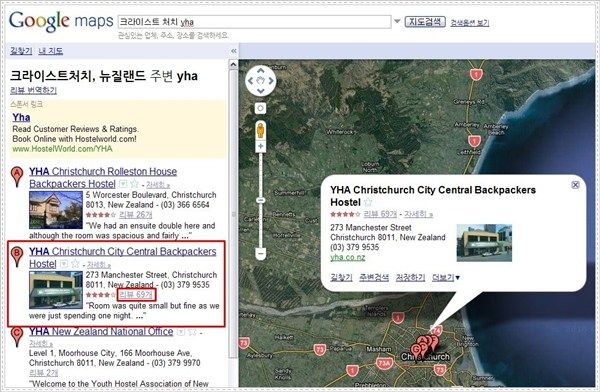This screenshot has height=392, width=600.
Task: Click Rolleston House photo thumbnail
Action: [x=55, y=210]
